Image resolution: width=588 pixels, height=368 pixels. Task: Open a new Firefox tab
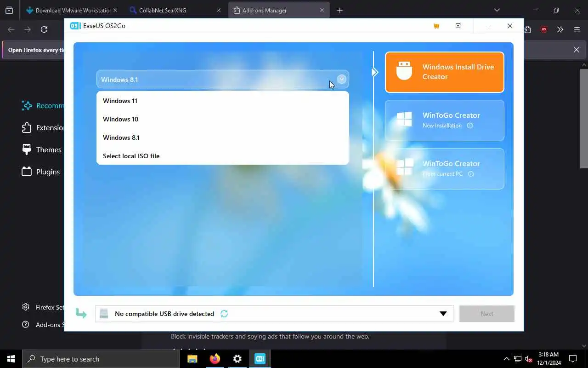coord(340,10)
